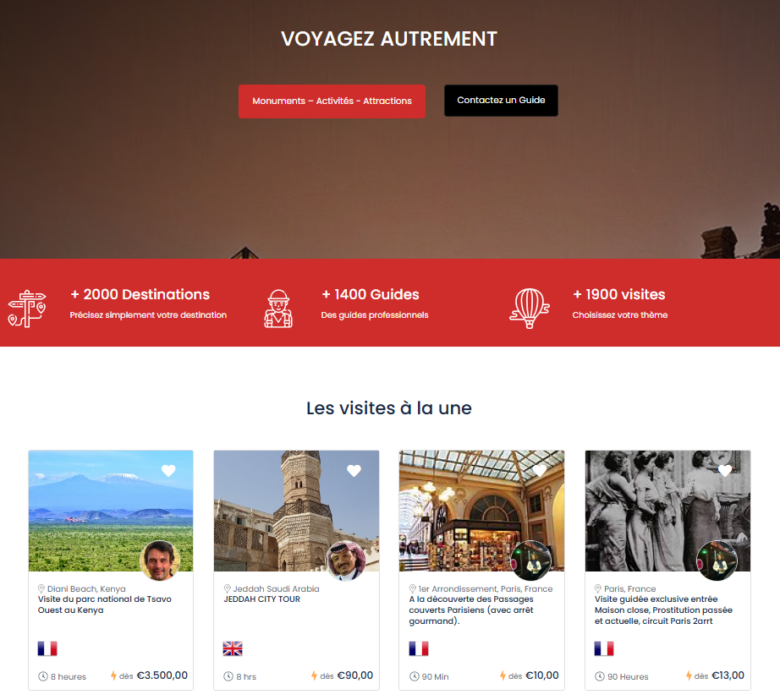
Task: Click French flag on Maison close card
Action: pyautogui.click(x=604, y=648)
